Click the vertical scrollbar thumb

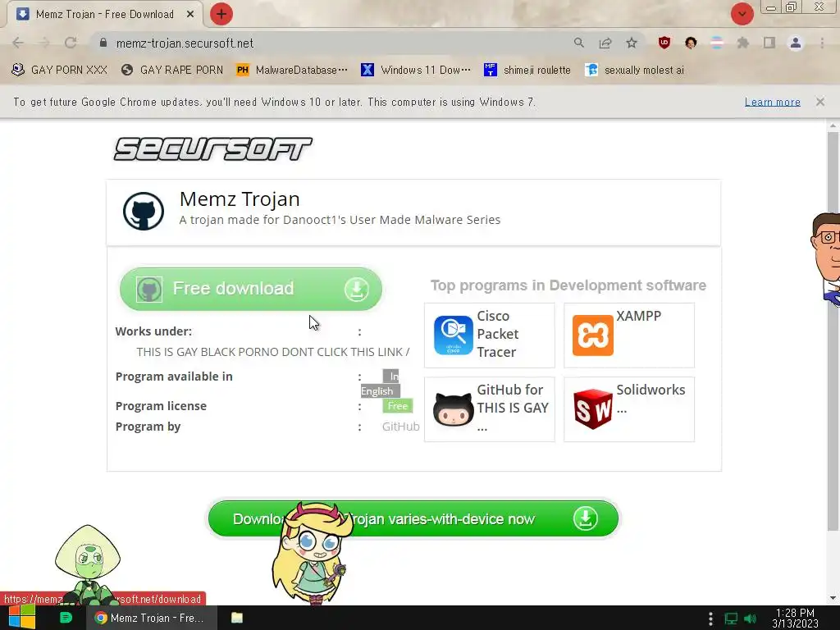833,331
